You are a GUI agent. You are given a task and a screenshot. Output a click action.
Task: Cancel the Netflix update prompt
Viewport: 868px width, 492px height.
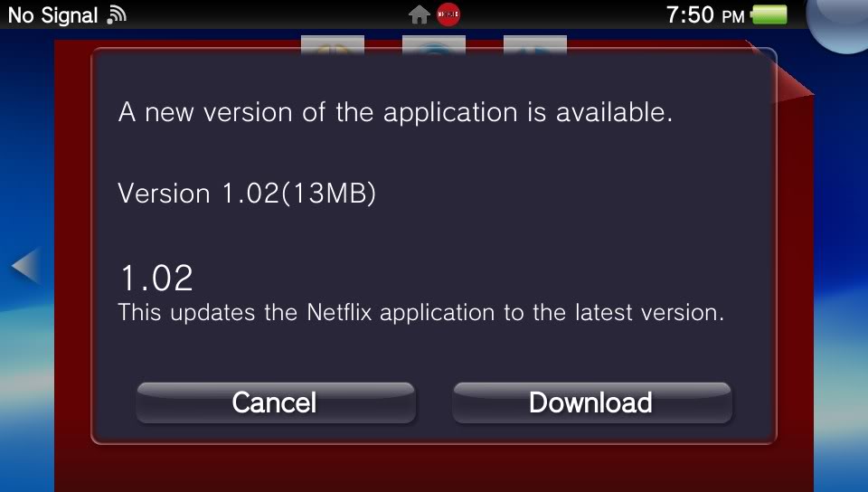(276, 402)
